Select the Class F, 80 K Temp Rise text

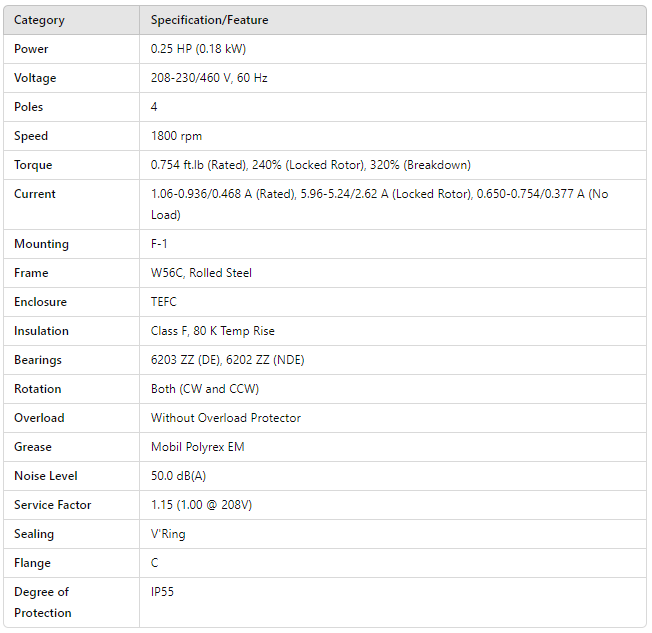(x=212, y=331)
